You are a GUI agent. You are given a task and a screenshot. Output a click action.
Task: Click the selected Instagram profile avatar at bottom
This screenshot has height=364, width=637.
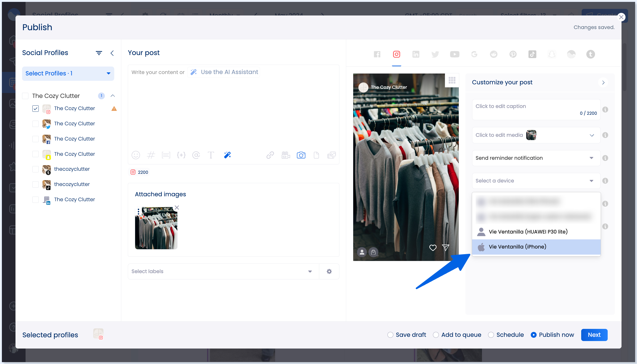pyautogui.click(x=98, y=334)
